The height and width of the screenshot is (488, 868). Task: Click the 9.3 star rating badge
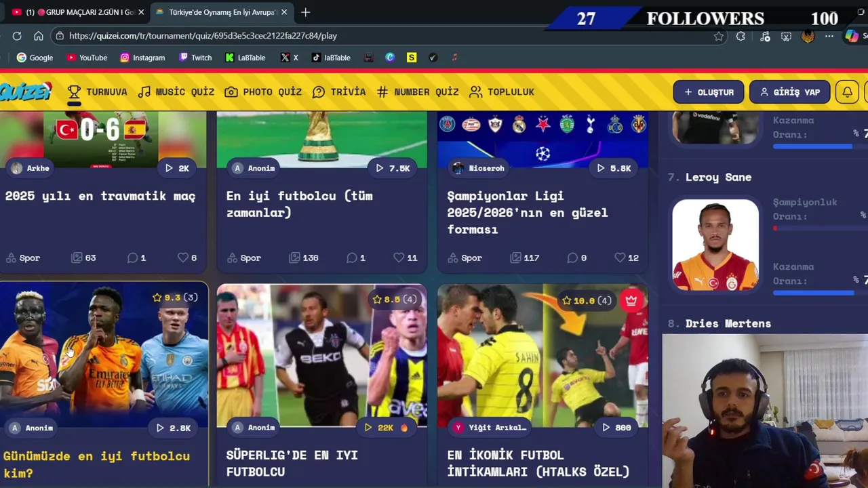175,298
